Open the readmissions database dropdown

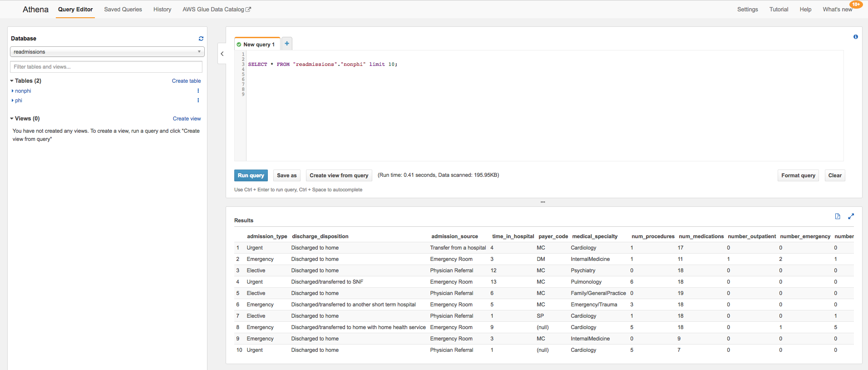[107, 52]
